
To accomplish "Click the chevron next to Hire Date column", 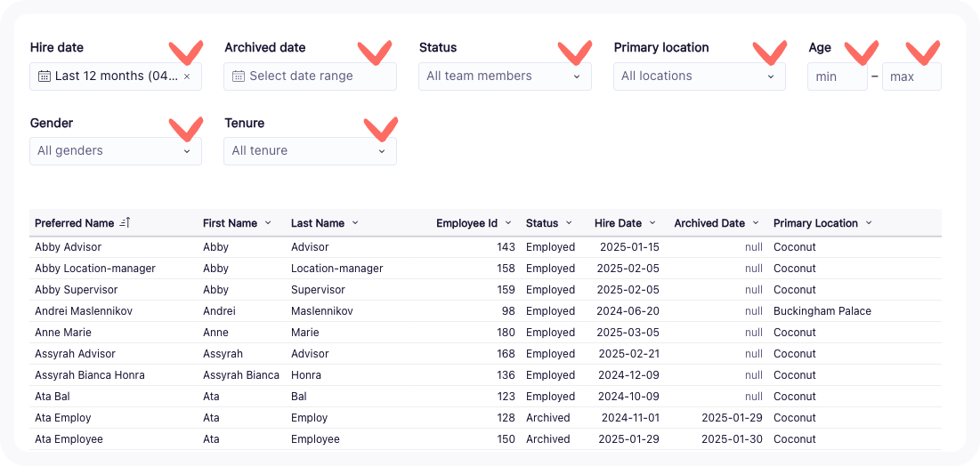I will (x=652, y=223).
